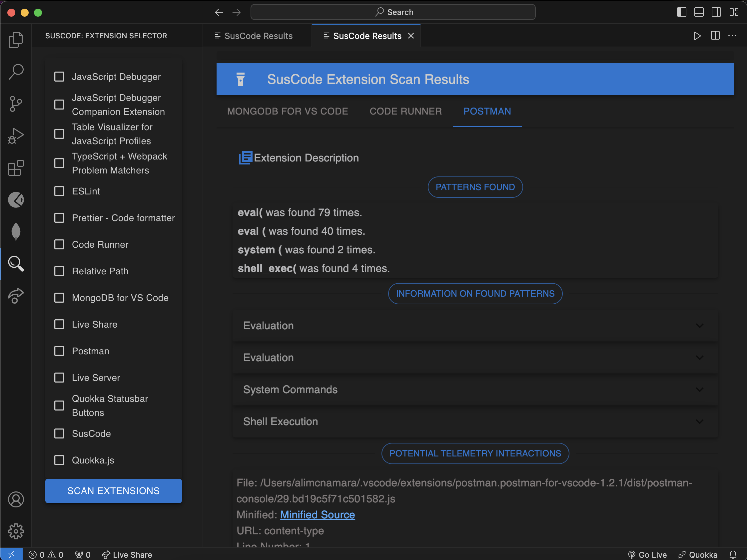Check Prettier - Code formatter checkbox

[x=59, y=218]
